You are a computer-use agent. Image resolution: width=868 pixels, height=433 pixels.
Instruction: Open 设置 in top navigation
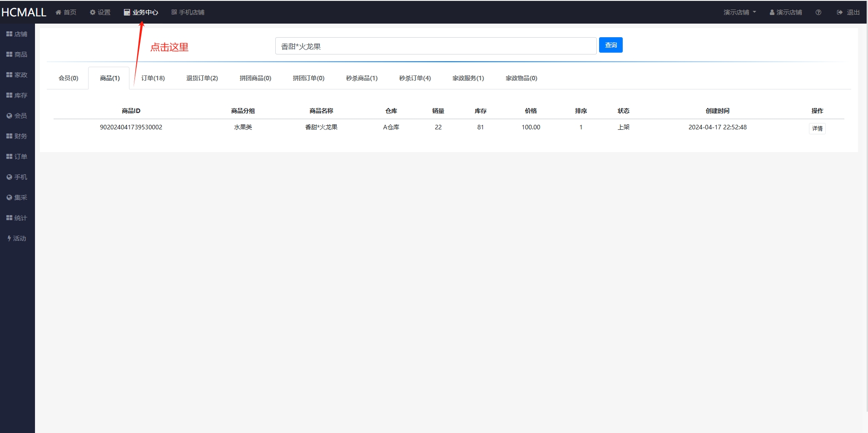(x=100, y=12)
